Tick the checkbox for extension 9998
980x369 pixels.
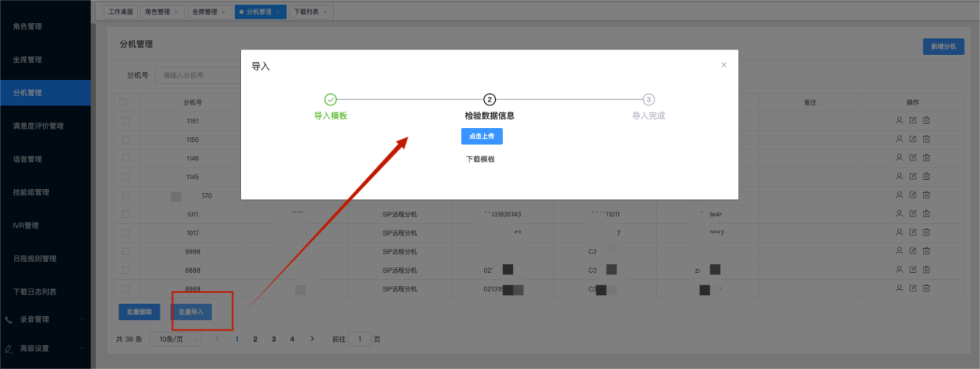tap(126, 251)
